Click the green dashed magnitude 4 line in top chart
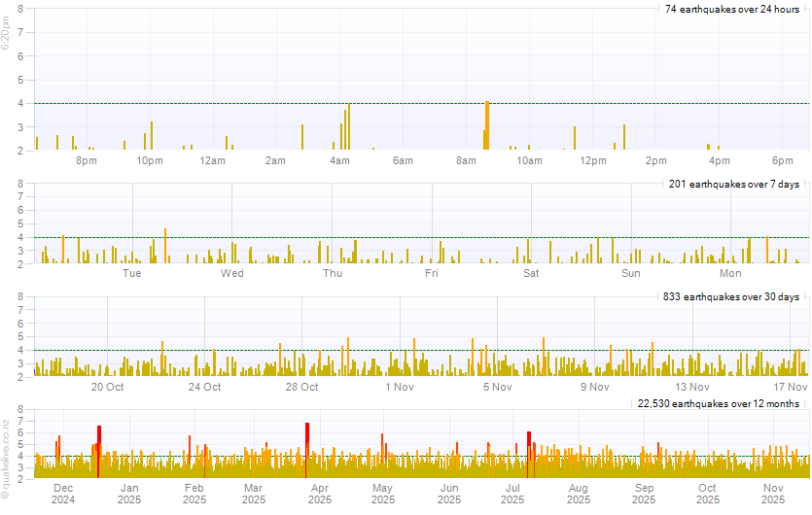The height and width of the screenshot is (515, 812). coord(243,103)
